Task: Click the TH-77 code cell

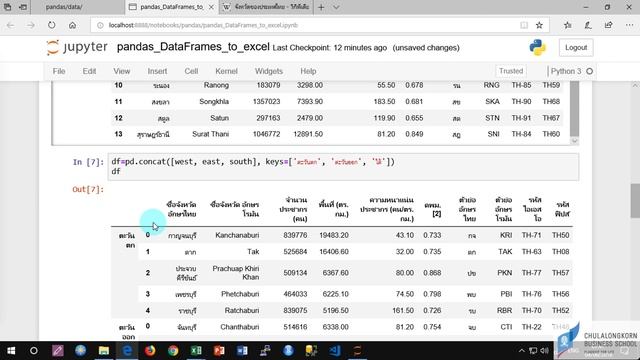Action: (531, 273)
